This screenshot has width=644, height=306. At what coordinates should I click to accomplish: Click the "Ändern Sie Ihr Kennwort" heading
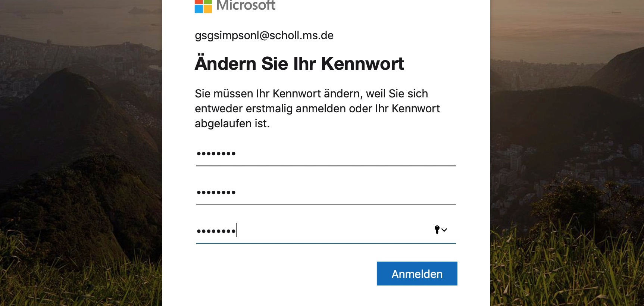[x=299, y=64]
